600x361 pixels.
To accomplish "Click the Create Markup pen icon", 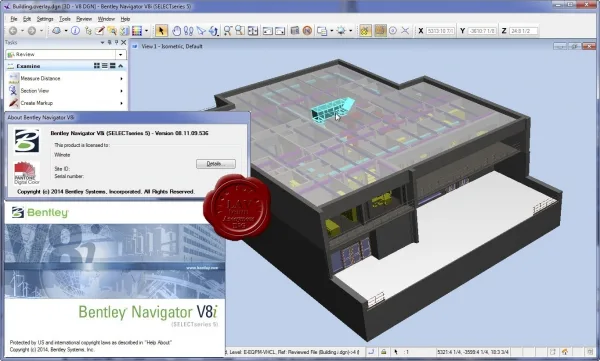I will tap(14, 103).
